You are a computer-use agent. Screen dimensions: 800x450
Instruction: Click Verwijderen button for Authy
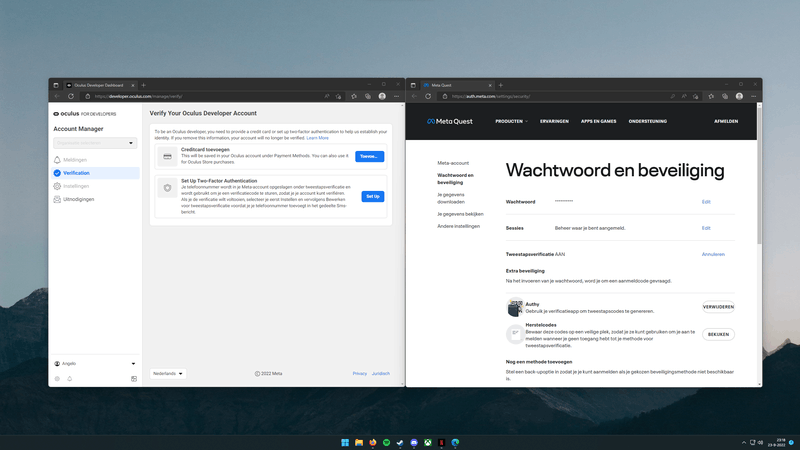click(718, 307)
